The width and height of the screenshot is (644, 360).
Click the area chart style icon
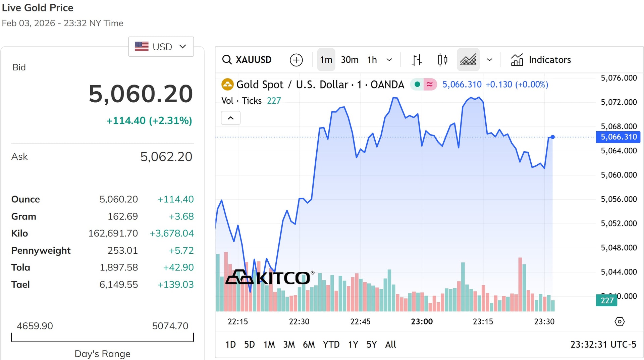click(x=468, y=59)
